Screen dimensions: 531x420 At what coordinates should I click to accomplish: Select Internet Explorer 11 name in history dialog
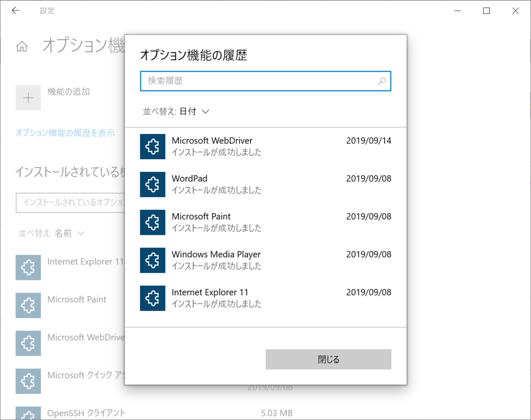(210, 292)
